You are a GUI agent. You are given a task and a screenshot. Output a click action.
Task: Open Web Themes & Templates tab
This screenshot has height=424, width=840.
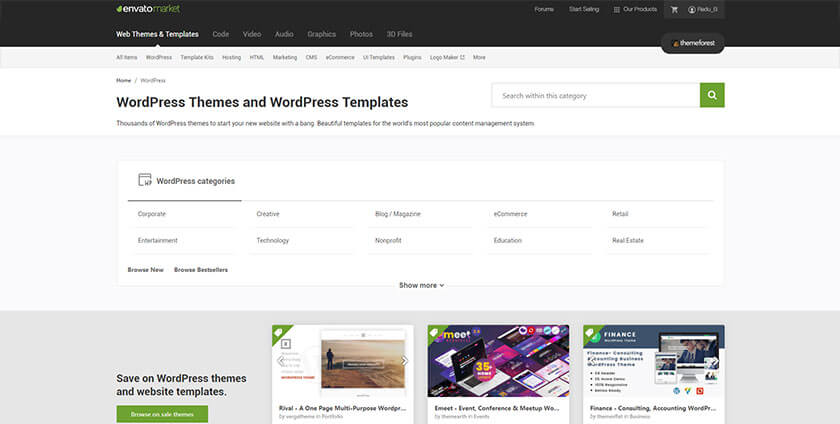tap(158, 34)
